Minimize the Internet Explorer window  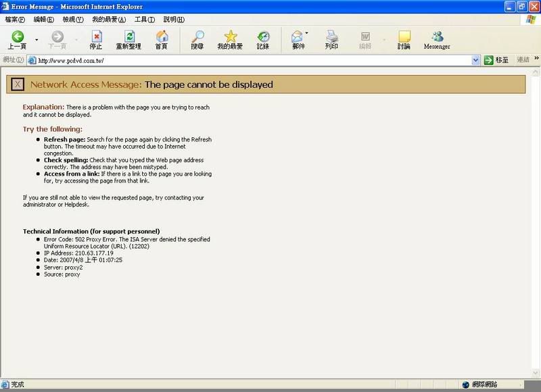point(510,7)
